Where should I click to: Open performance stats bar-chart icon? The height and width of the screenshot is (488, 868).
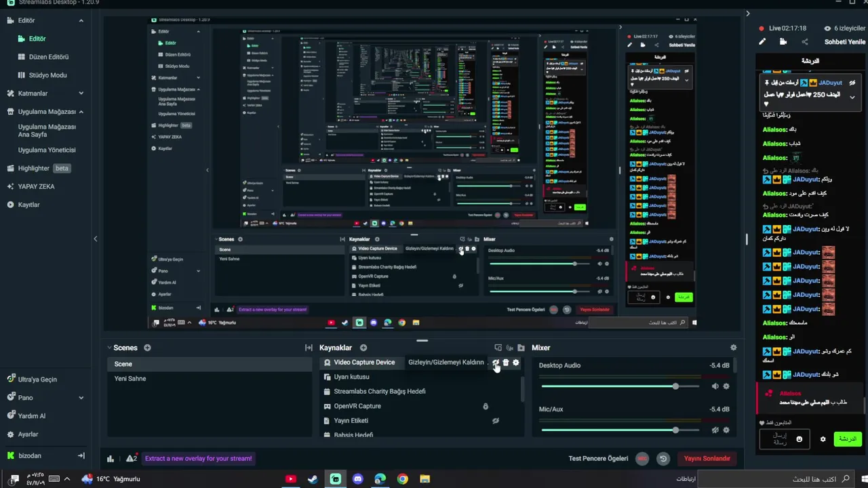pyautogui.click(x=111, y=459)
